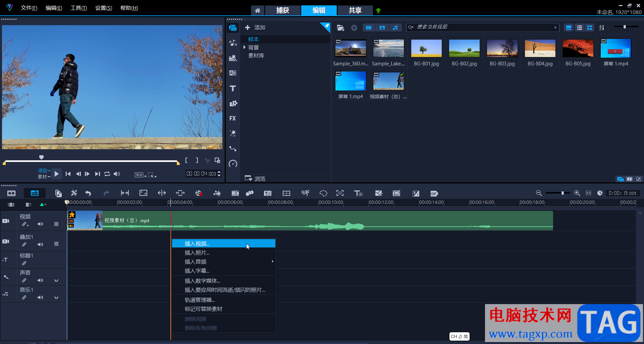644x344 pixels.
Task: Expand the 插入音频 submenu
Action: click(x=272, y=262)
